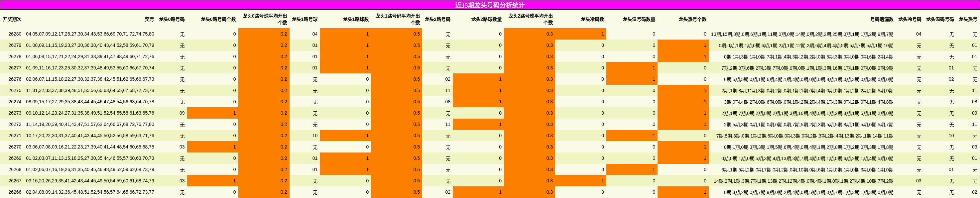Click the 龙头0路号码 column header
Image resolution: width=980 pixels, height=198 pixels.
pos(172,19)
